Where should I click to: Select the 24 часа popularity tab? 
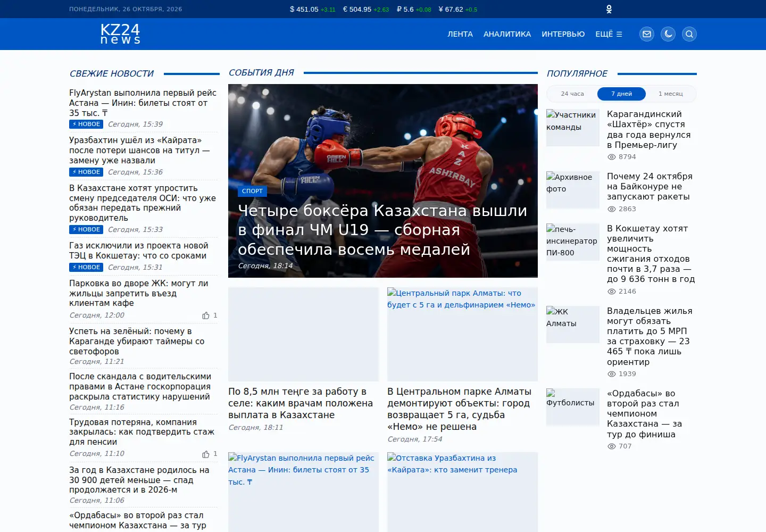572,94
